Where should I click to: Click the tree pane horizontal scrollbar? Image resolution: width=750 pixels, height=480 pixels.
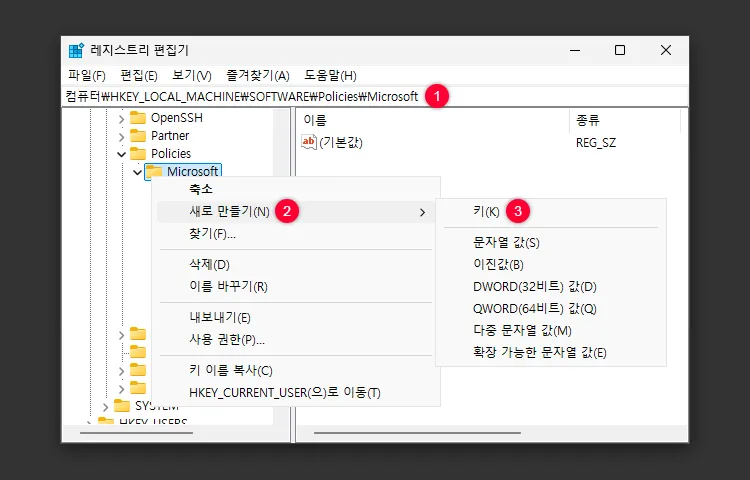pyautogui.click(x=136, y=433)
